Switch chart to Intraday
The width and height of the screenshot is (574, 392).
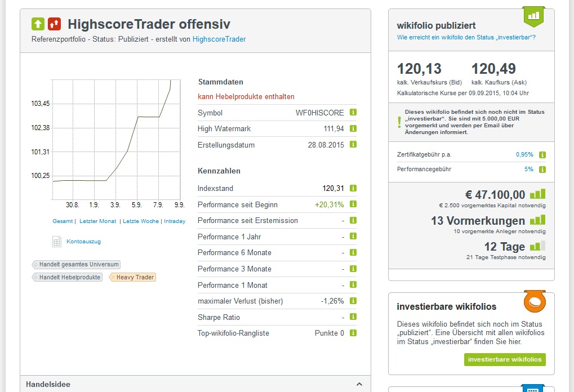pyautogui.click(x=175, y=221)
